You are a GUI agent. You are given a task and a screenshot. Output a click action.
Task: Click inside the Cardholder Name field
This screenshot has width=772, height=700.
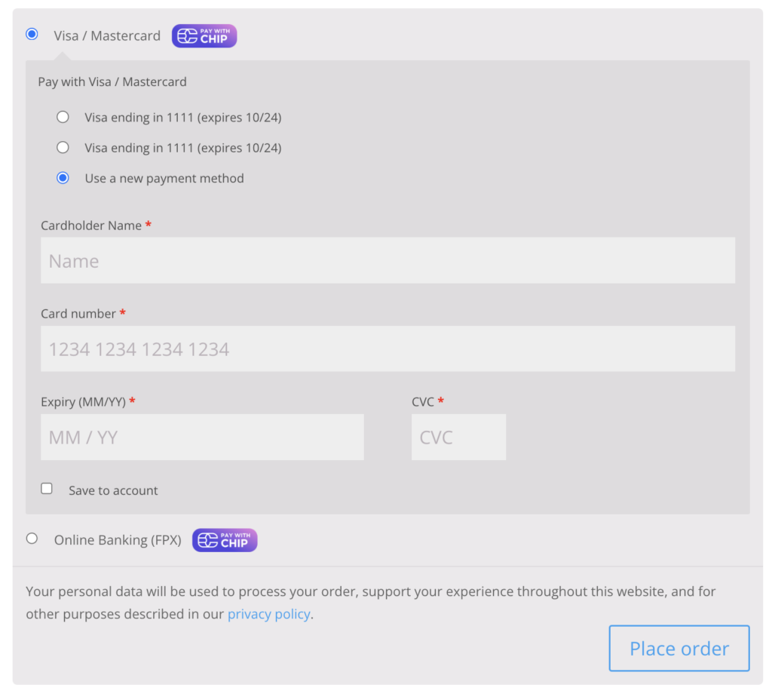point(388,260)
